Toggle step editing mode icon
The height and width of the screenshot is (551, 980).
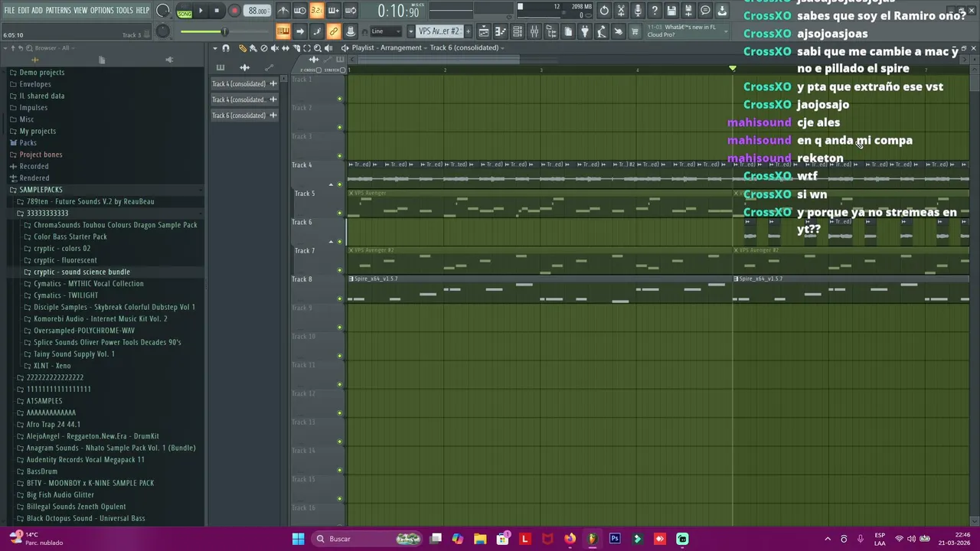click(x=317, y=31)
